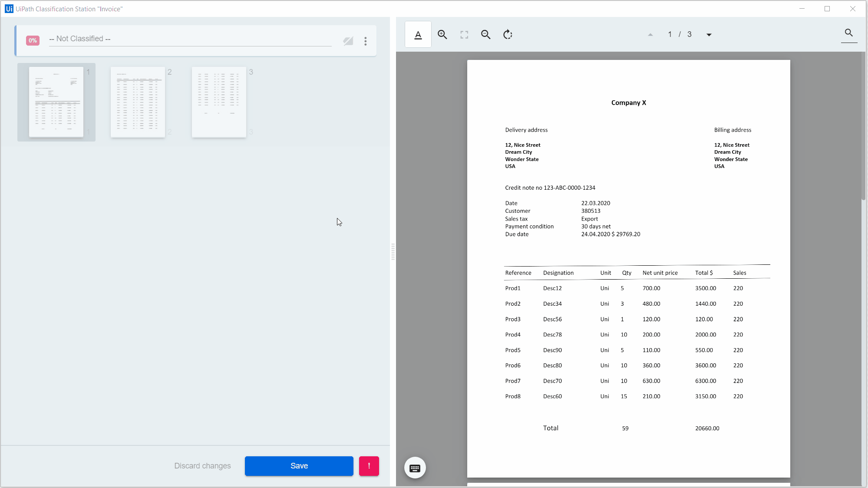
Task: Rotate the document page
Action: 508,35
